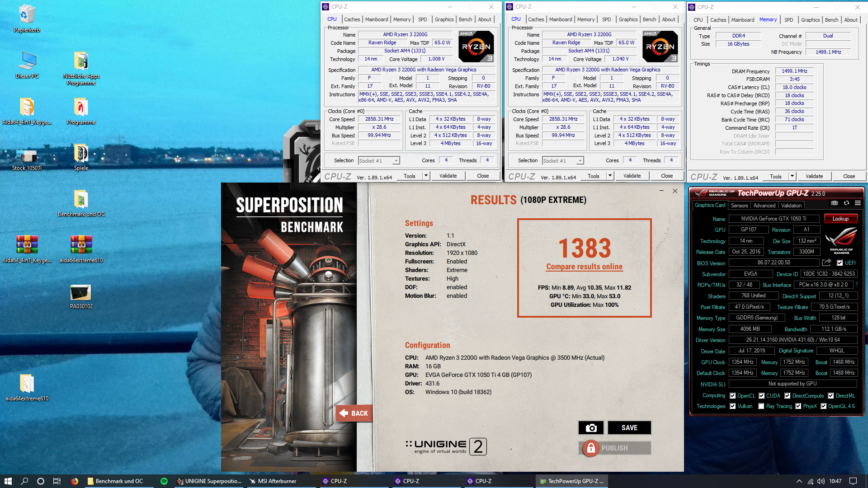Open PA030102 image file

(x=81, y=296)
